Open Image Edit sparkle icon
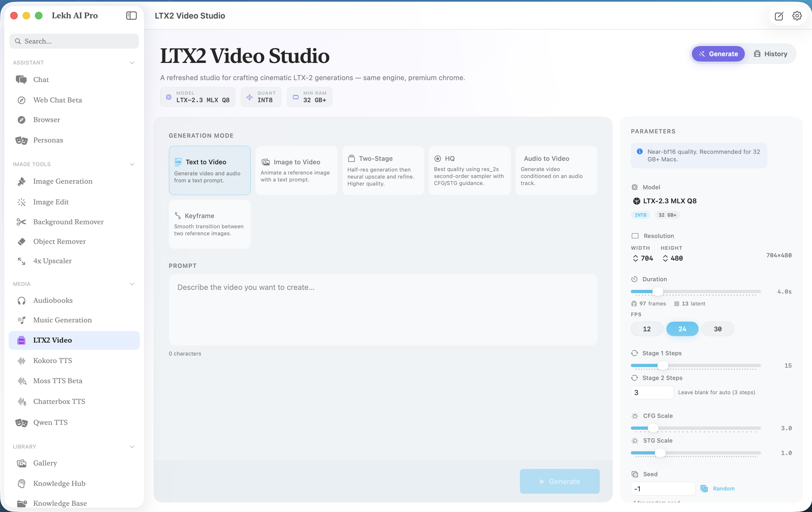The width and height of the screenshot is (812, 512). 21,202
